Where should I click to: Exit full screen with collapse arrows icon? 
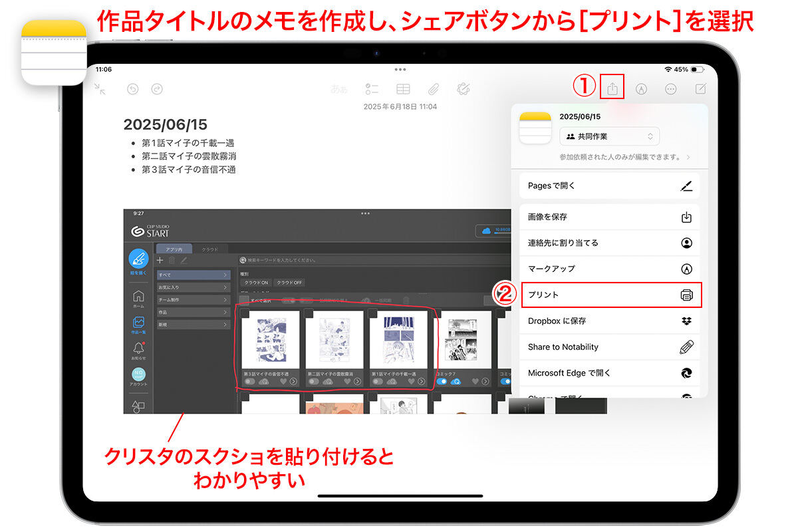tap(99, 88)
